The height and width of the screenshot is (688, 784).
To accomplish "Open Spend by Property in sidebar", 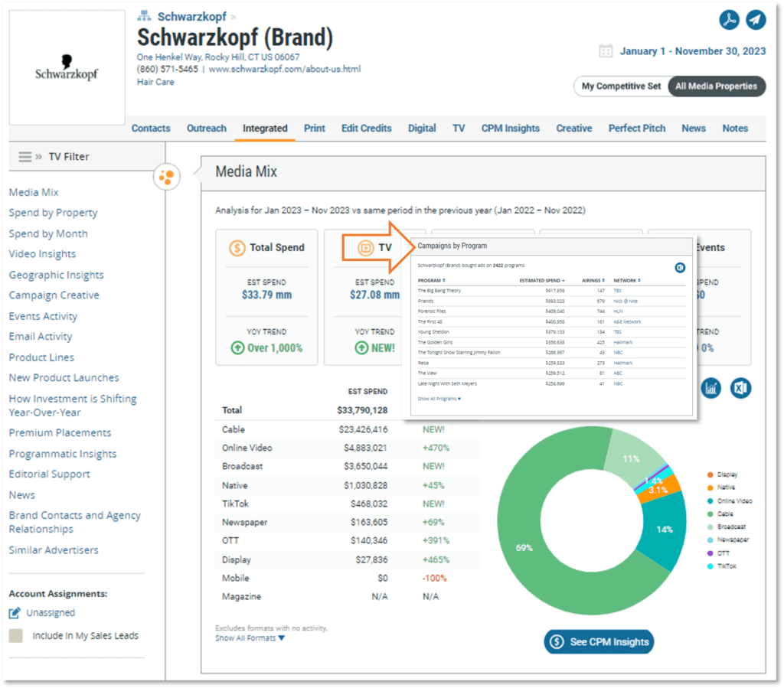I will (x=53, y=213).
